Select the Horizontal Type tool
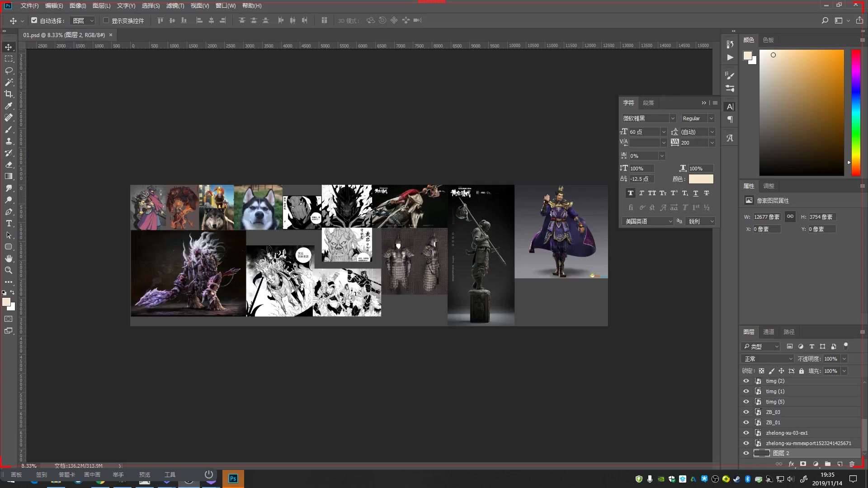Screen dimensions: 868x488 click(x=9, y=223)
